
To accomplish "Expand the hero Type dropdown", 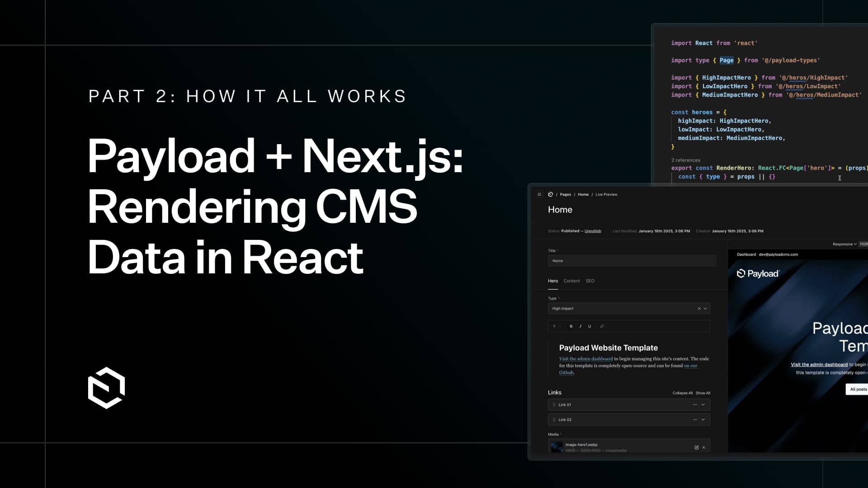I will click(705, 309).
